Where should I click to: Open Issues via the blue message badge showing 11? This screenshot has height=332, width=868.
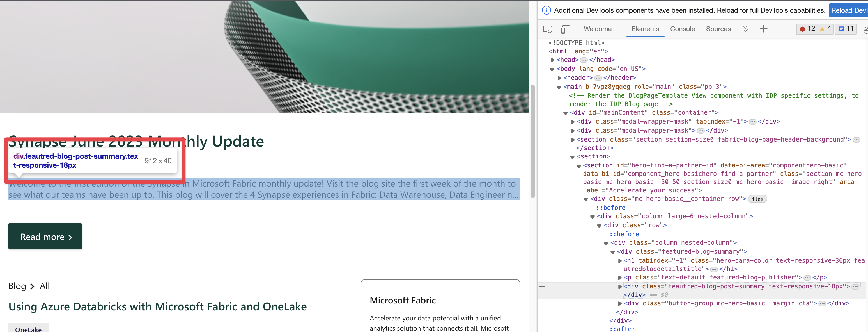pos(846,29)
